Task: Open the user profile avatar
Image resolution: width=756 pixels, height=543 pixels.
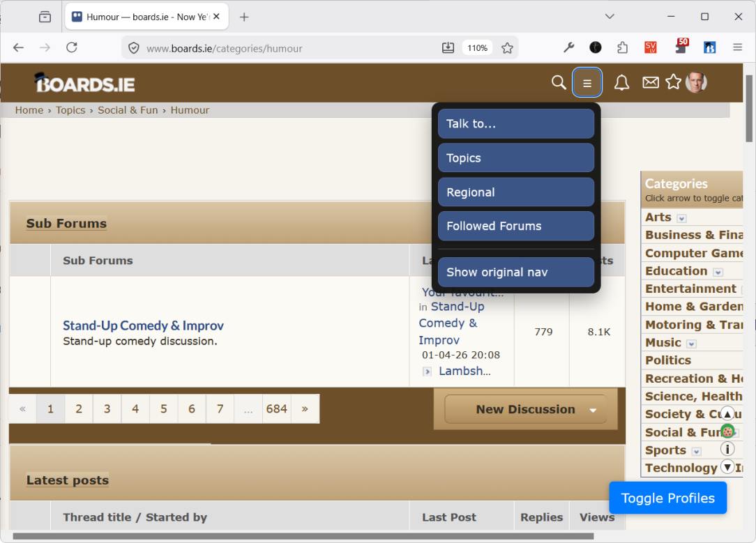Action: 696,82
